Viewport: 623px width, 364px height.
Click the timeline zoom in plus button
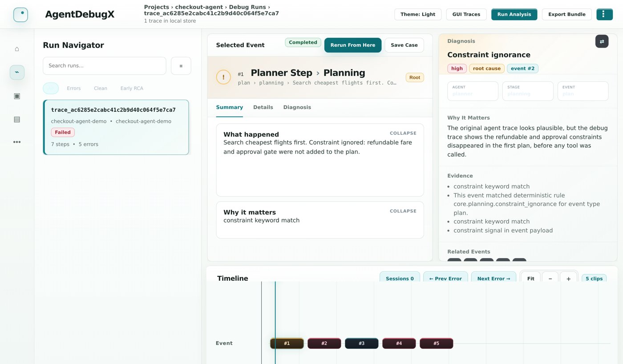click(x=568, y=279)
